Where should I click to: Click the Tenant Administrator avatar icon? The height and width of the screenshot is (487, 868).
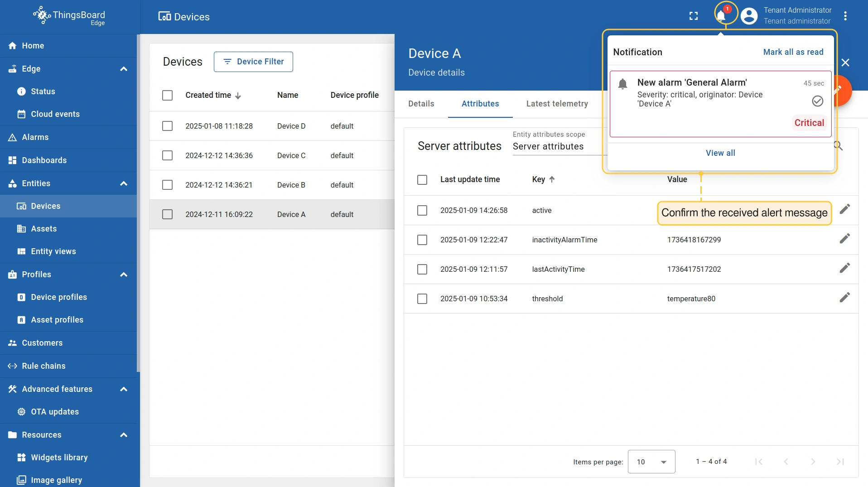(749, 16)
